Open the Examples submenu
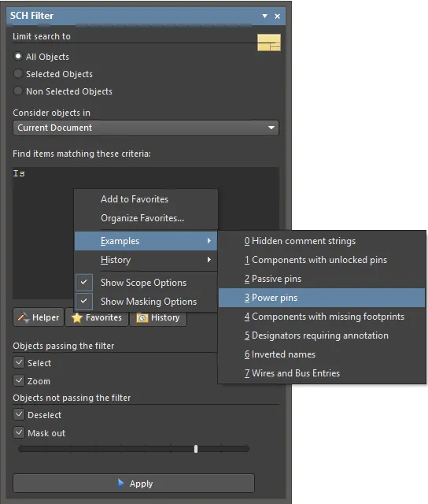This screenshot has width=428, height=504. pos(146,241)
